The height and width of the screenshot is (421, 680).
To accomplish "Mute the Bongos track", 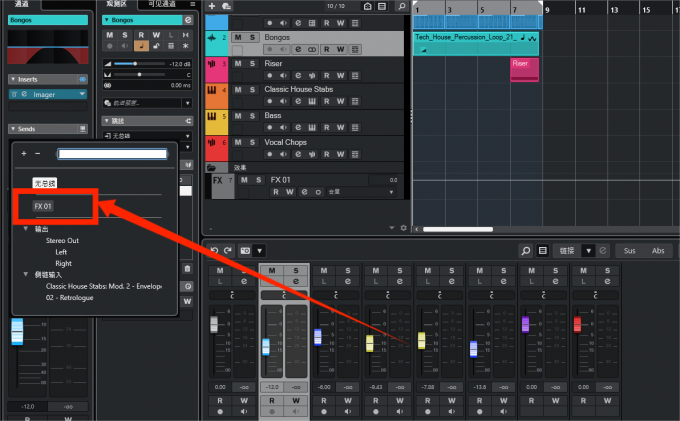I will pos(238,37).
